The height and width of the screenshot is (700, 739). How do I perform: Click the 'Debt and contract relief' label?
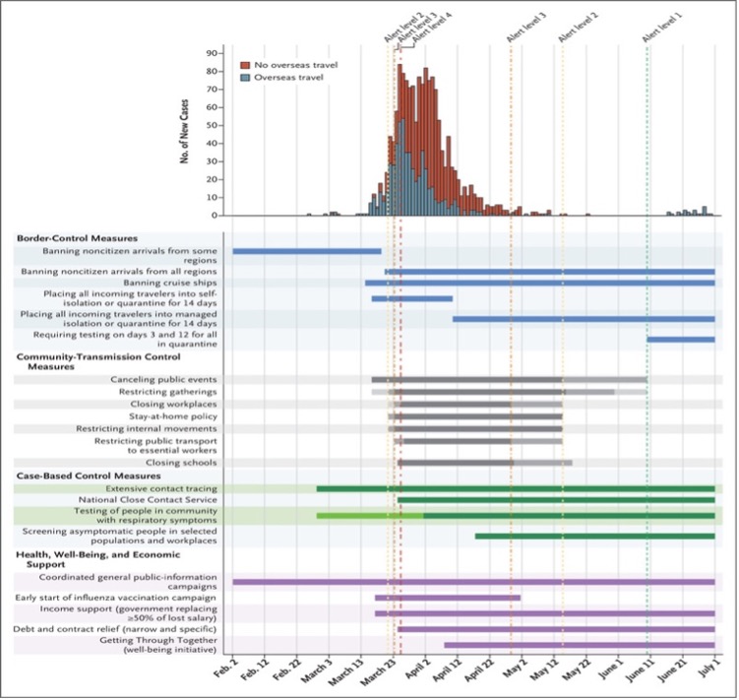(114, 629)
